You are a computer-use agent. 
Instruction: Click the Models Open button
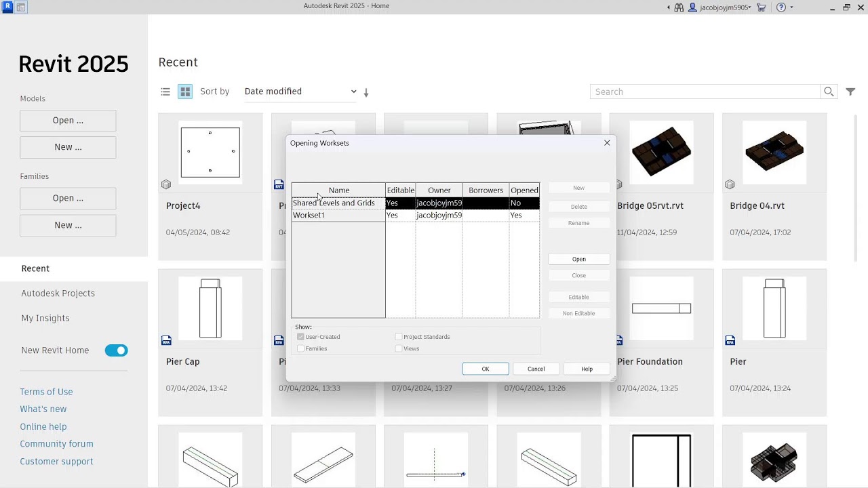click(x=68, y=121)
